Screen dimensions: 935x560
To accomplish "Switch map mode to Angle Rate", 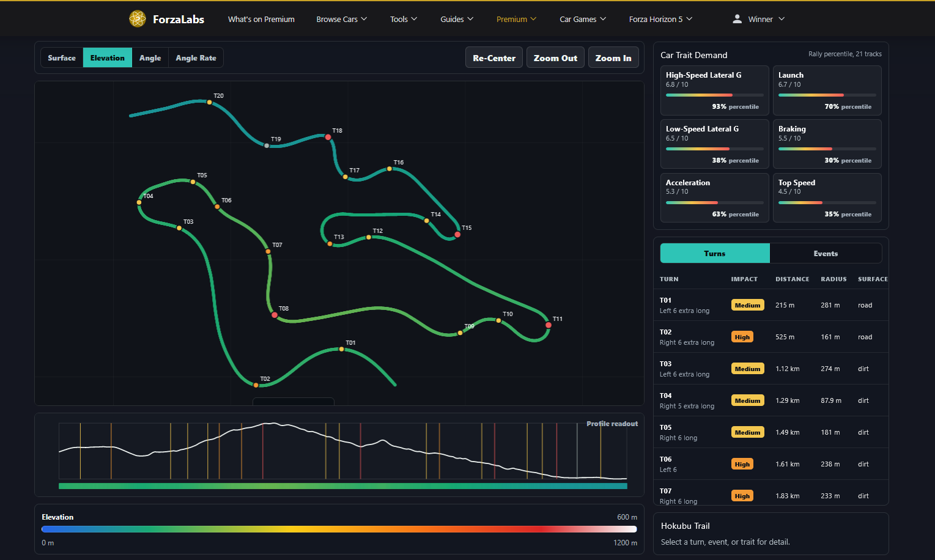I will (x=196, y=57).
